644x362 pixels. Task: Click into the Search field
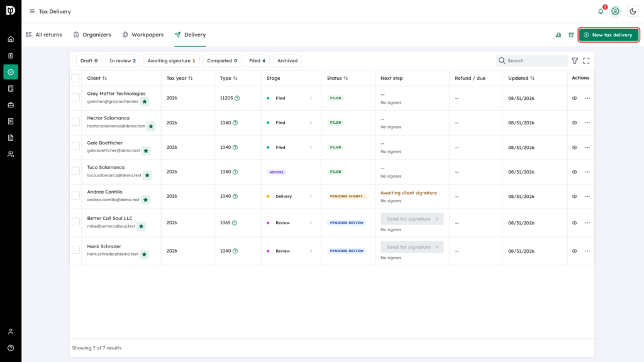[531, 61]
